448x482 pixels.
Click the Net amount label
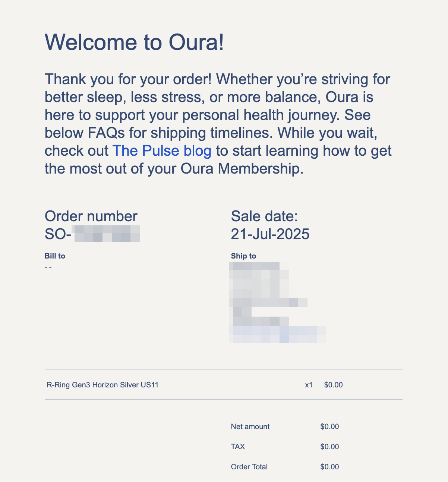point(250,426)
